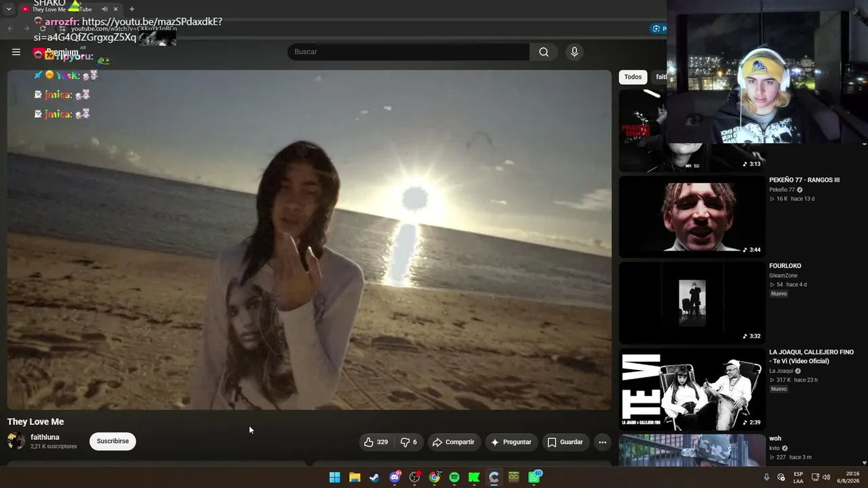Open Steam from the taskbar

tap(374, 477)
